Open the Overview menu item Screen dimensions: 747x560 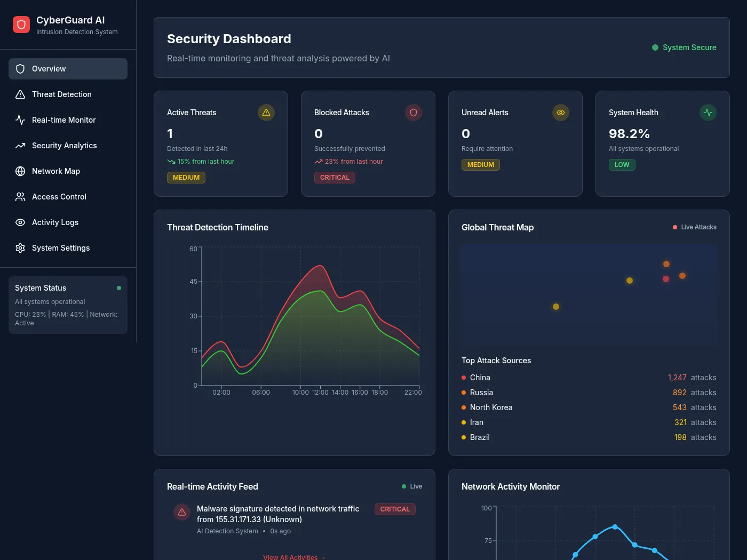(68, 69)
